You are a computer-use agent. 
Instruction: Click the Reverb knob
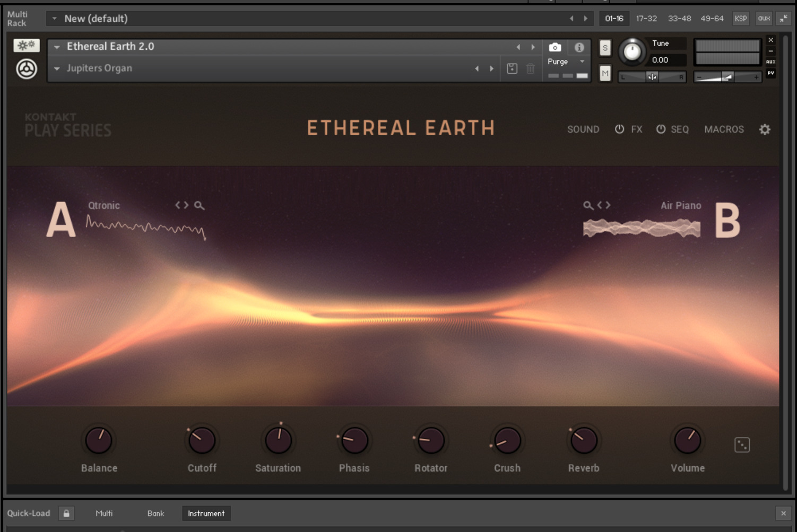584,440
